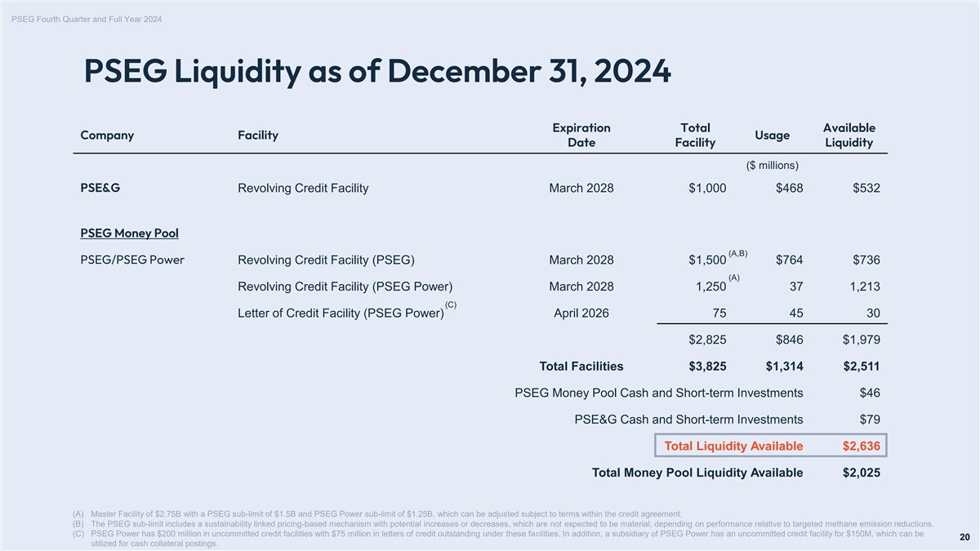Select the "PSE&G" company row label
The height and width of the screenshot is (551, 980).
[100, 189]
